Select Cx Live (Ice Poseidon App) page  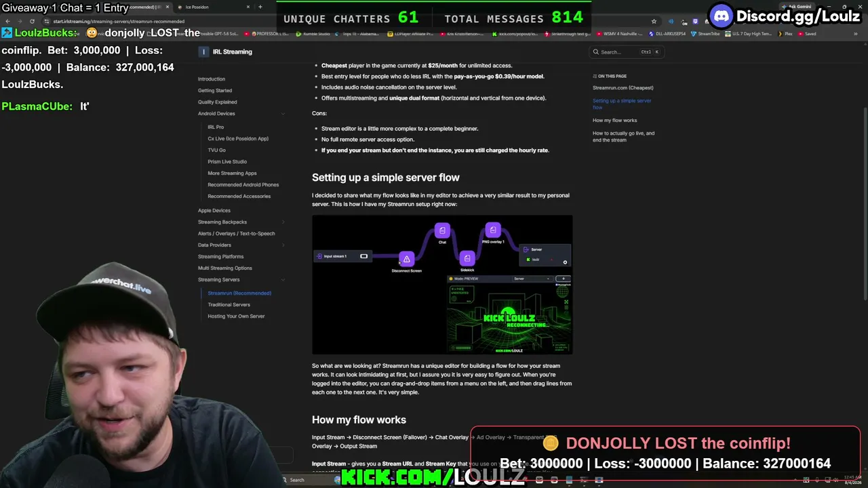pyautogui.click(x=238, y=139)
